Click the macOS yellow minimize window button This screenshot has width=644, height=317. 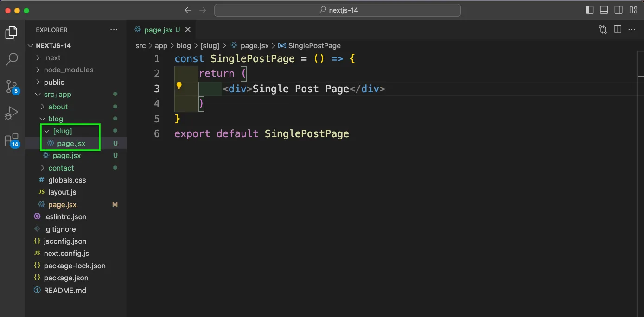click(x=17, y=10)
